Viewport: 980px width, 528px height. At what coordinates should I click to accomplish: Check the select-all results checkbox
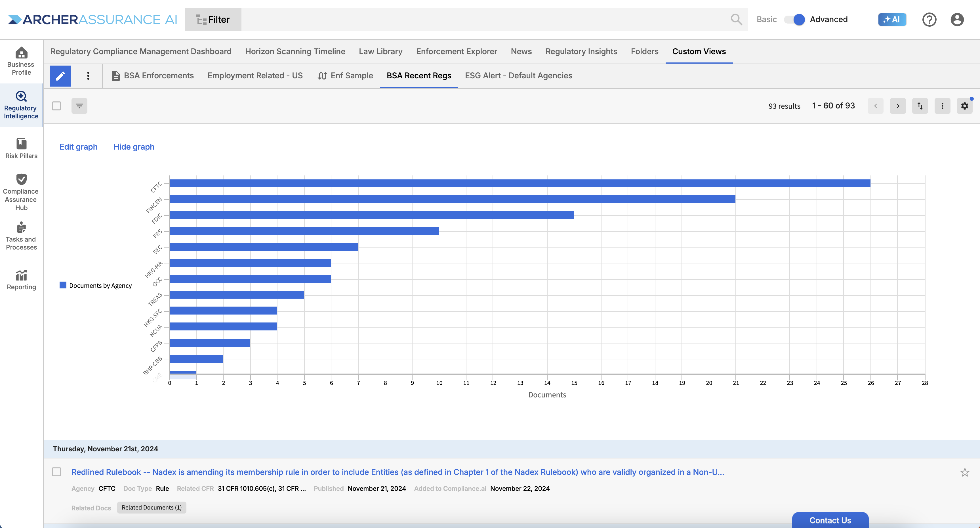pos(56,106)
